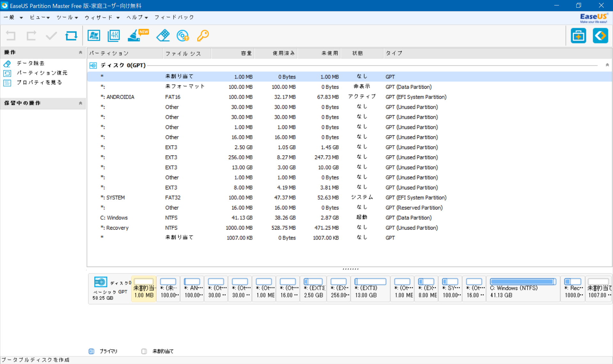The width and height of the screenshot is (613, 364).
Task: Click the パーティション復元 sidebar icon
Action: click(x=7, y=73)
